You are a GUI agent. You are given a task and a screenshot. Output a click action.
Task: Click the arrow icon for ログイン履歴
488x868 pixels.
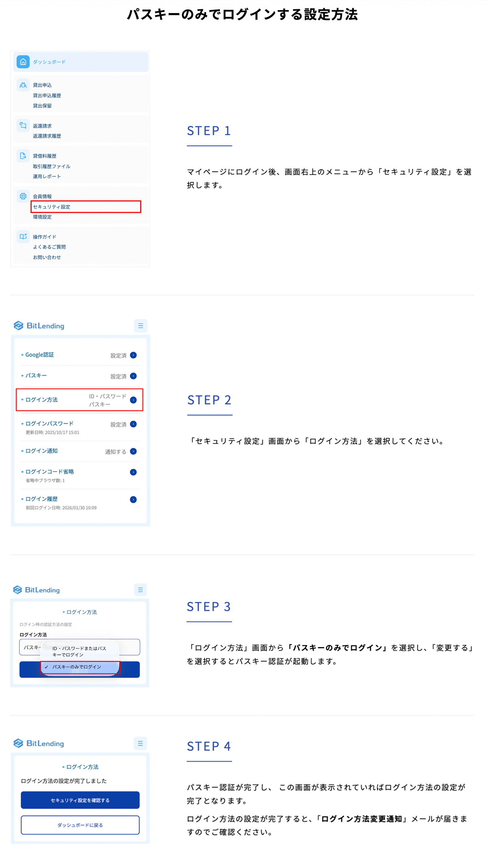click(133, 499)
